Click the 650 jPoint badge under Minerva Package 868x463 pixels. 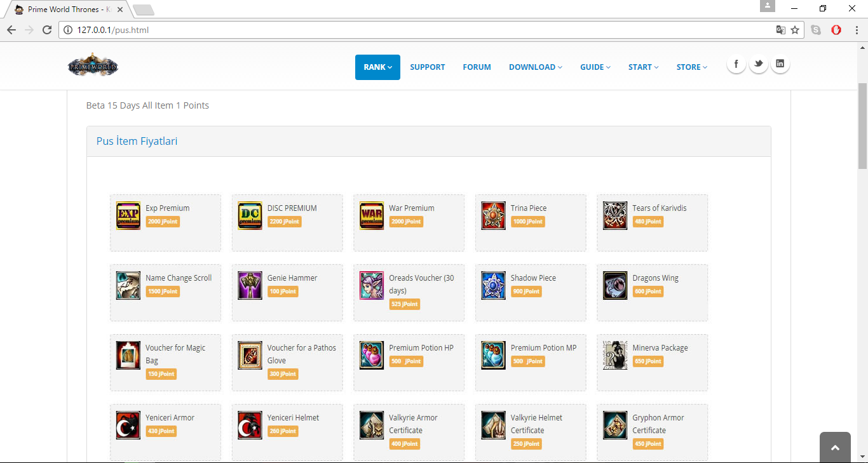[648, 361]
